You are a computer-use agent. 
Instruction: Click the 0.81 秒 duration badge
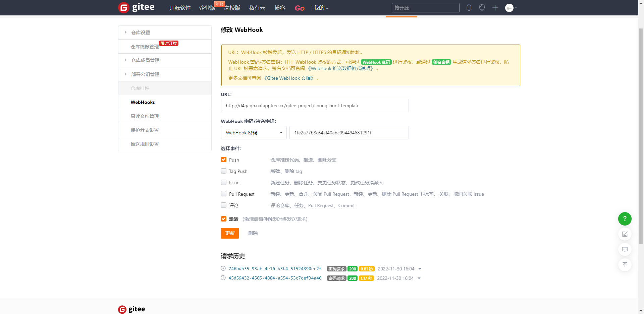tap(367, 269)
